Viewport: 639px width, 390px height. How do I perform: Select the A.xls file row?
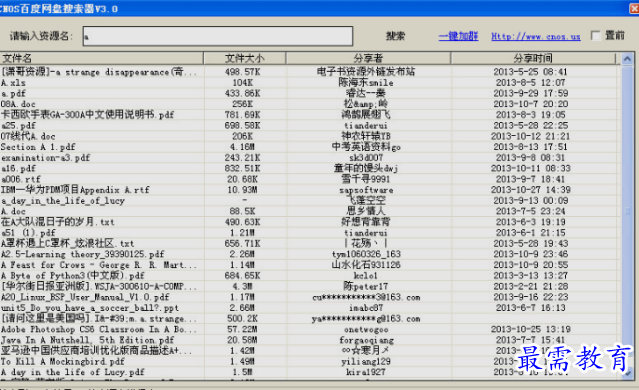point(310,83)
